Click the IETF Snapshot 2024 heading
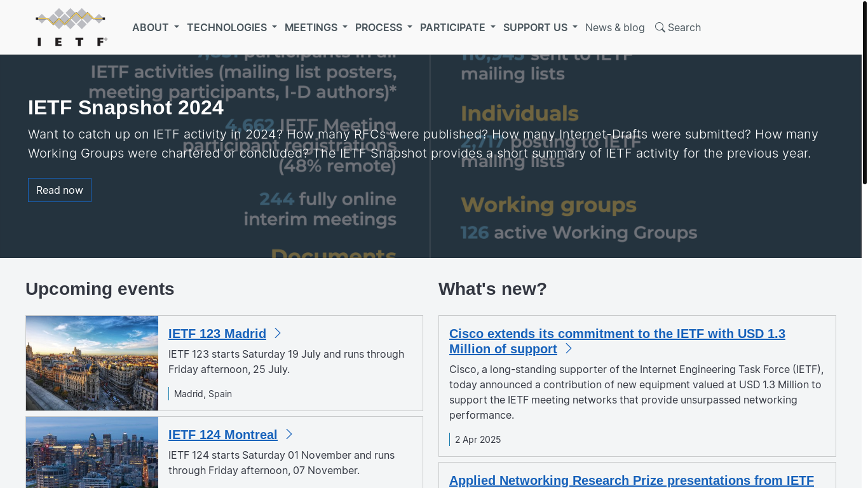Image resolution: width=868 pixels, height=488 pixels. [126, 107]
